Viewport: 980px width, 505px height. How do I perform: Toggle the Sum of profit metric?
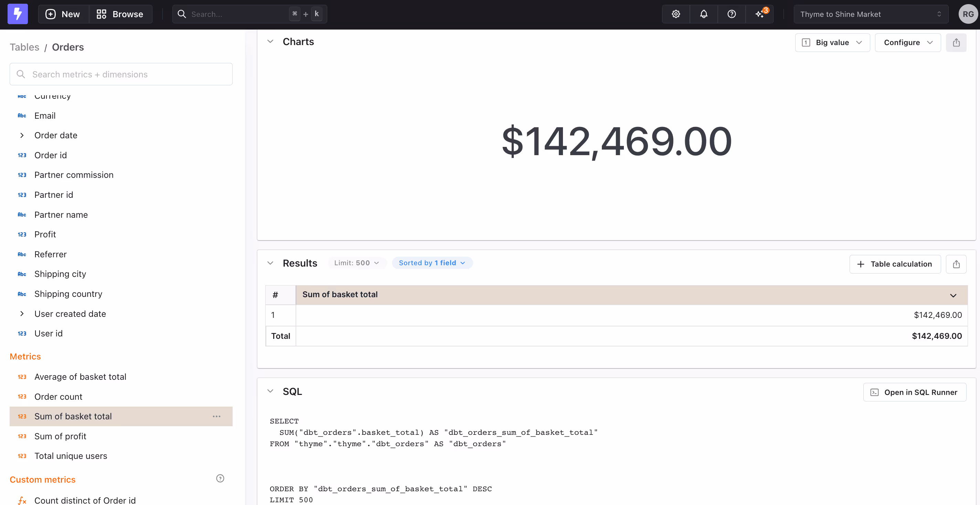[60, 436]
